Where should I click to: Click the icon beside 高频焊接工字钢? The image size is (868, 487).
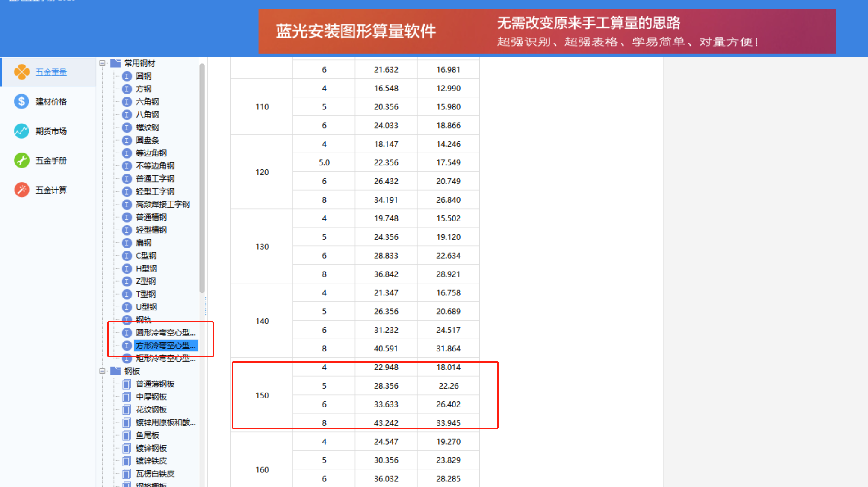tap(127, 204)
